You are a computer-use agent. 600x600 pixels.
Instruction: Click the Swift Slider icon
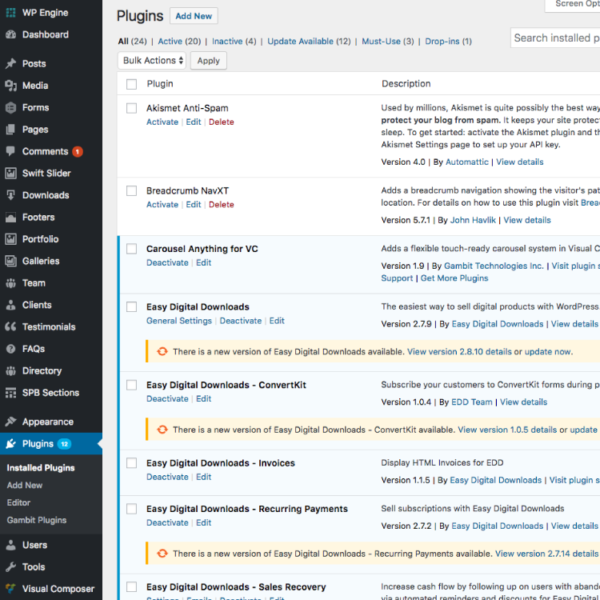tap(11, 173)
